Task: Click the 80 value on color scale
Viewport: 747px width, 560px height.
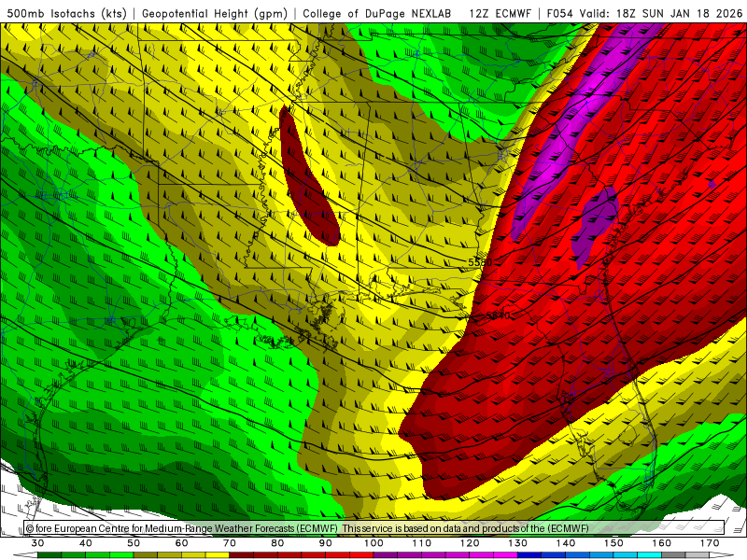Action: tap(277, 543)
